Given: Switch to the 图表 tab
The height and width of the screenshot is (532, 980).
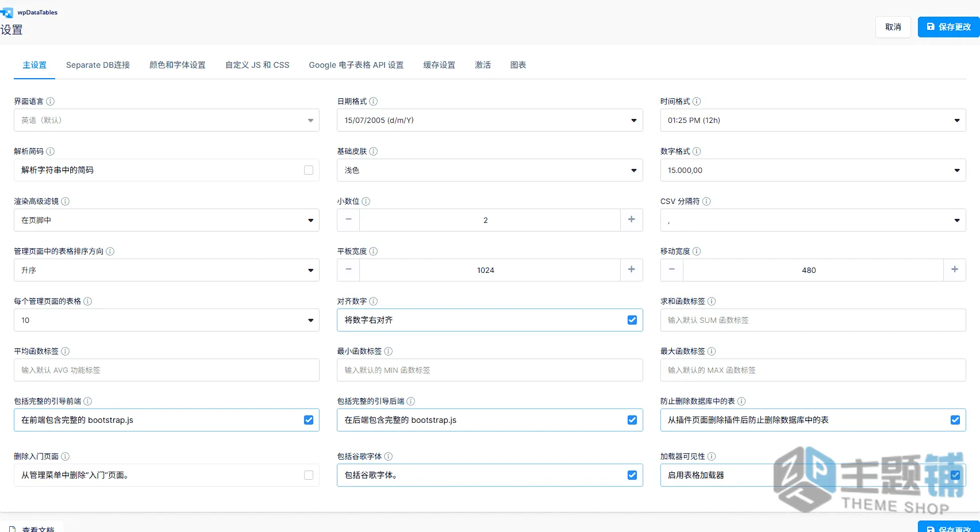Looking at the screenshot, I should 518,65.
